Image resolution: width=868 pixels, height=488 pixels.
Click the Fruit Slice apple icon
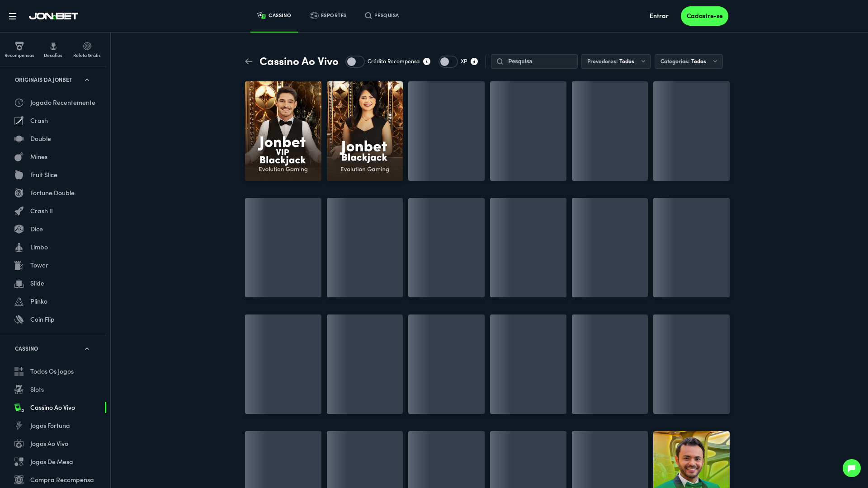tap(19, 175)
